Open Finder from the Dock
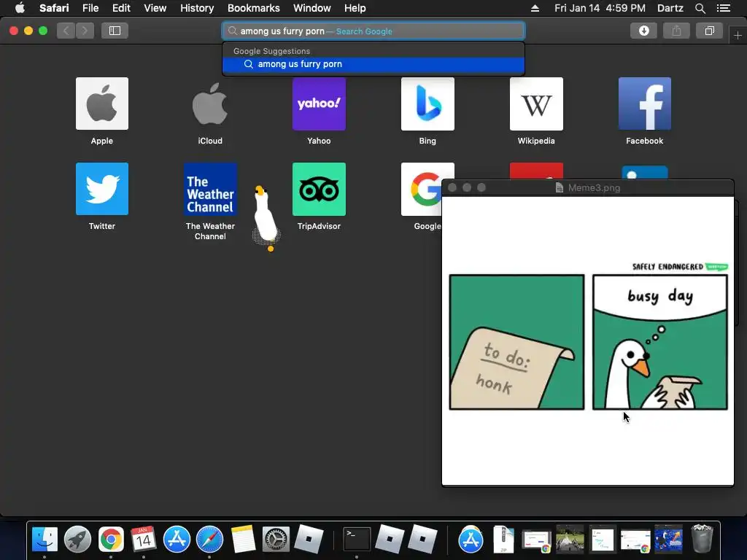The image size is (747, 560). tap(44, 539)
